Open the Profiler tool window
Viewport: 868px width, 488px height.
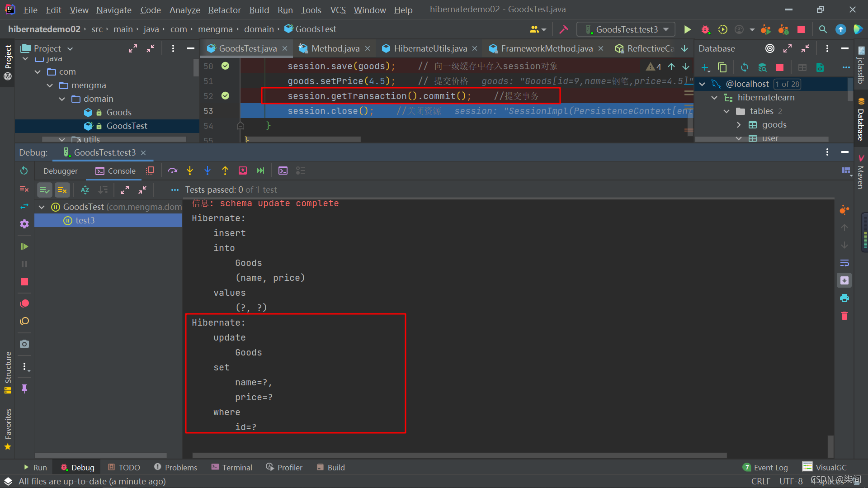[x=284, y=468]
